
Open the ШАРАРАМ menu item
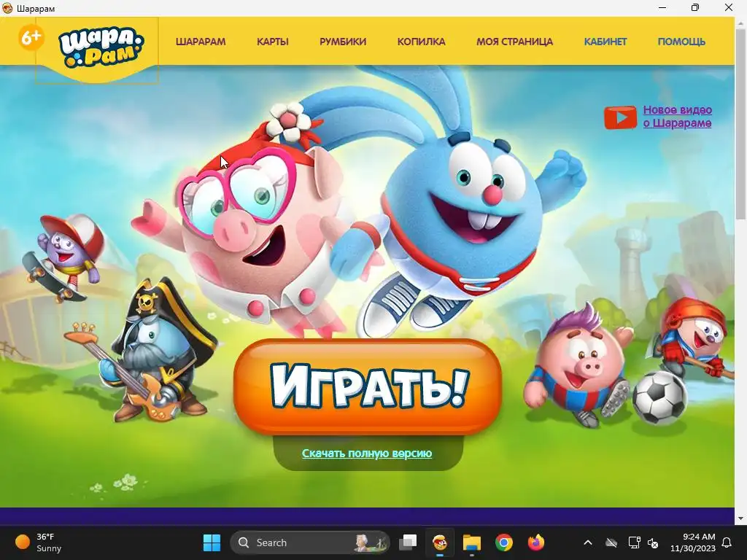click(x=201, y=42)
